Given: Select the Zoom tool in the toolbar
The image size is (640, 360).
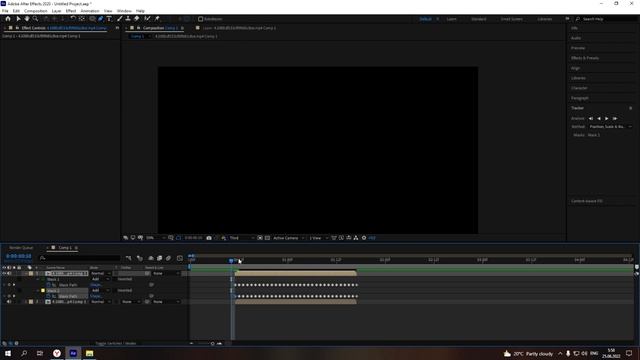Looking at the screenshot, I should point(36,19).
